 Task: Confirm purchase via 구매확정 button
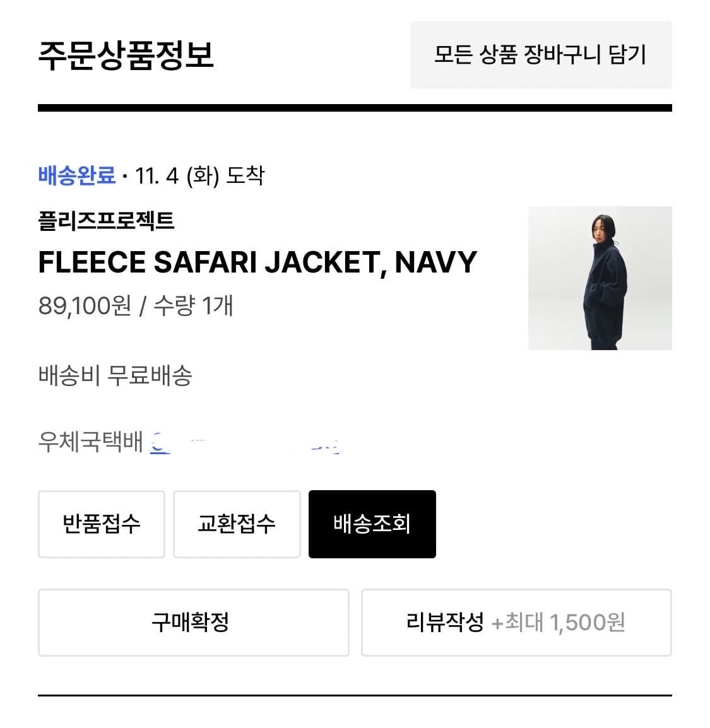coord(193,623)
